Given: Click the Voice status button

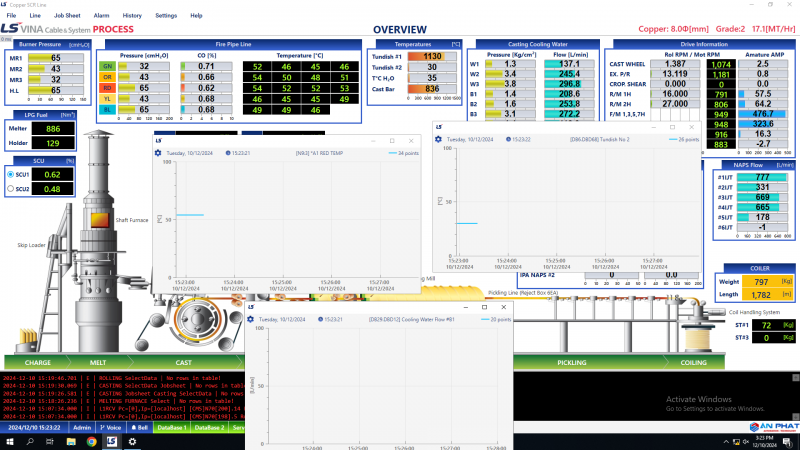Looking at the screenshot, I should [x=109, y=427].
